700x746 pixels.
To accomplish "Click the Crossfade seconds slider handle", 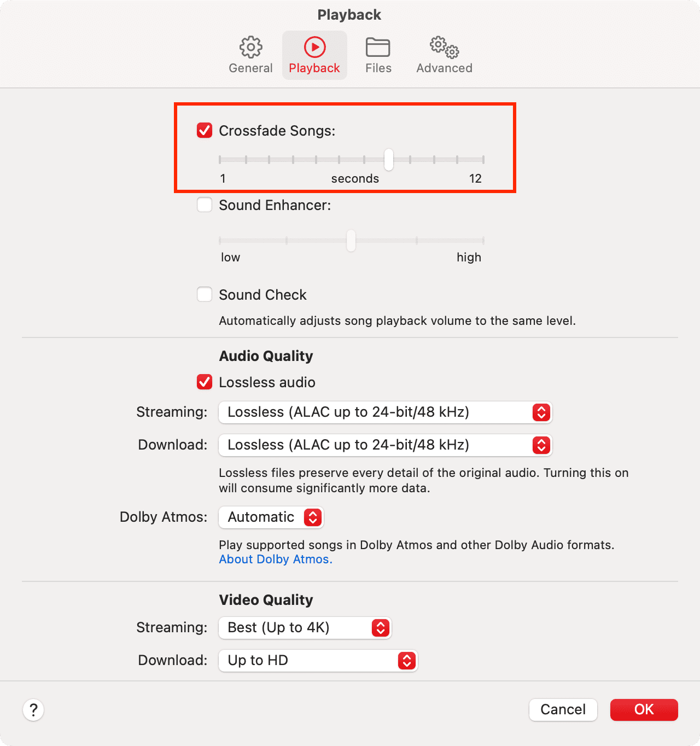I will [x=388, y=160].
